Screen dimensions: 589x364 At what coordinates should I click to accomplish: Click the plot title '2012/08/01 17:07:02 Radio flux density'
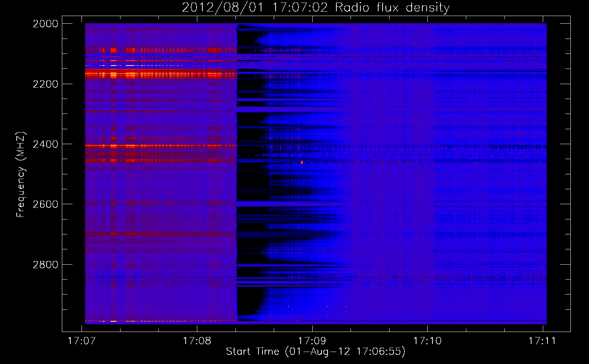[316, 7]
